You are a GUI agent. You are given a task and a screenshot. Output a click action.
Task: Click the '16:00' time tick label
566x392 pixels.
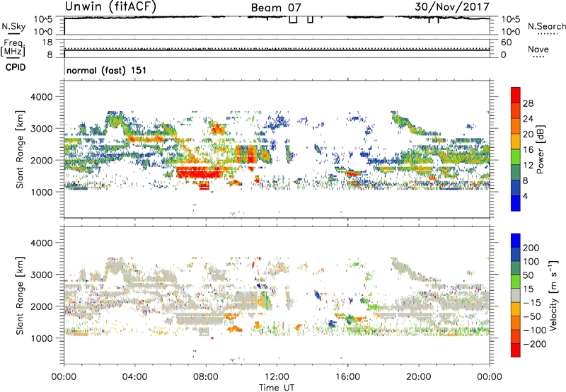(x=347, y=377)
